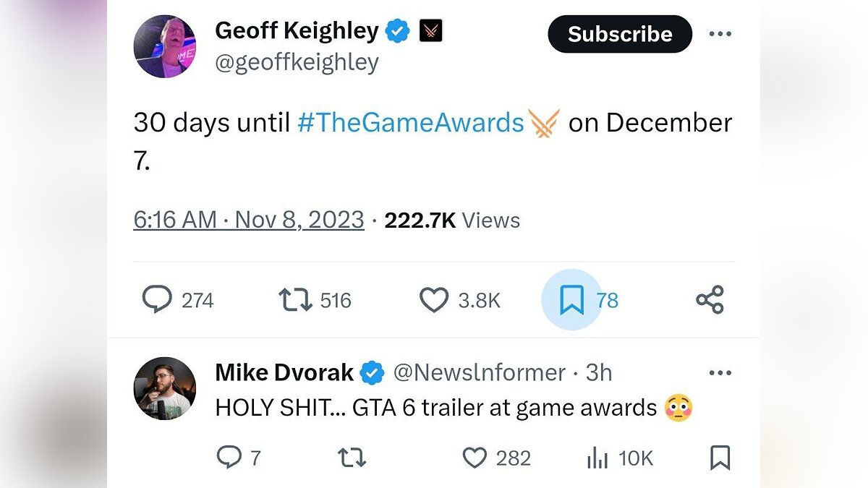Like Mike Dvorak's GTA 6 reply
The width and height of the screenshot is (868, 488).
[x=475, y=458]
